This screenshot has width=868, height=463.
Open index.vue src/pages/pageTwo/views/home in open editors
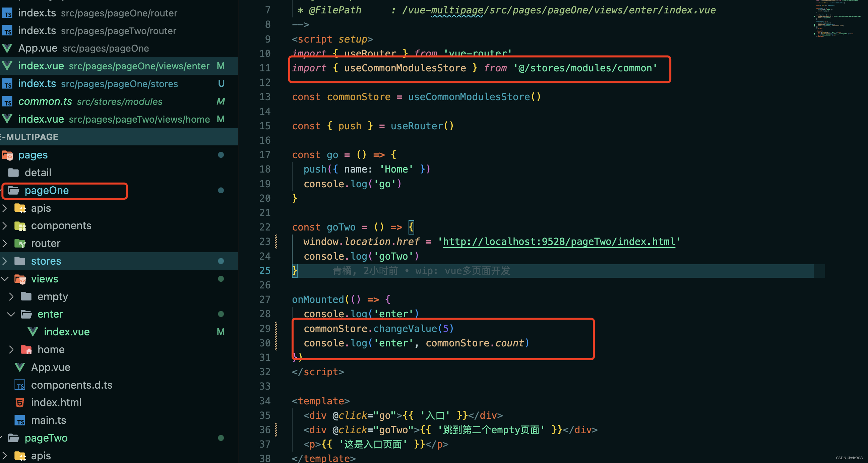119,119
